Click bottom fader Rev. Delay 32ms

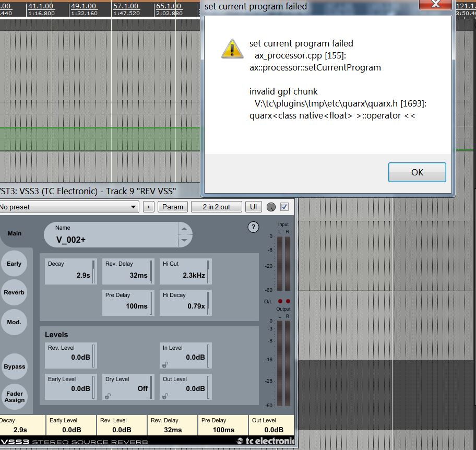click(x=172, y=425)
